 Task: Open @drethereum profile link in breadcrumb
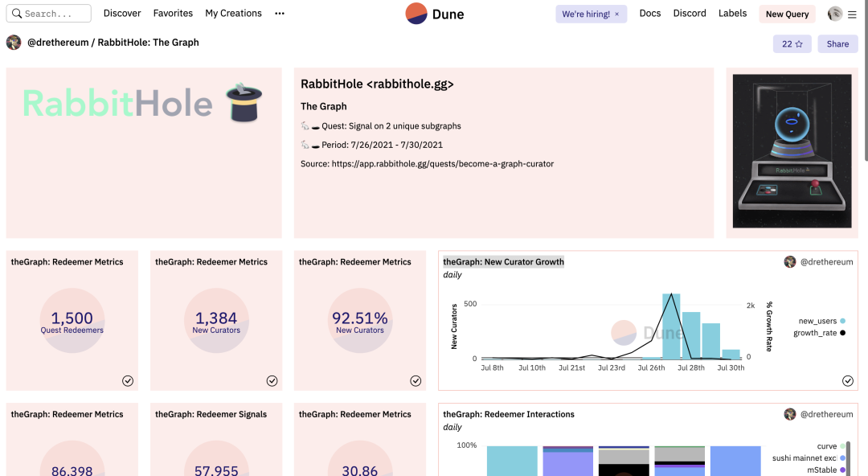[58, 42]
